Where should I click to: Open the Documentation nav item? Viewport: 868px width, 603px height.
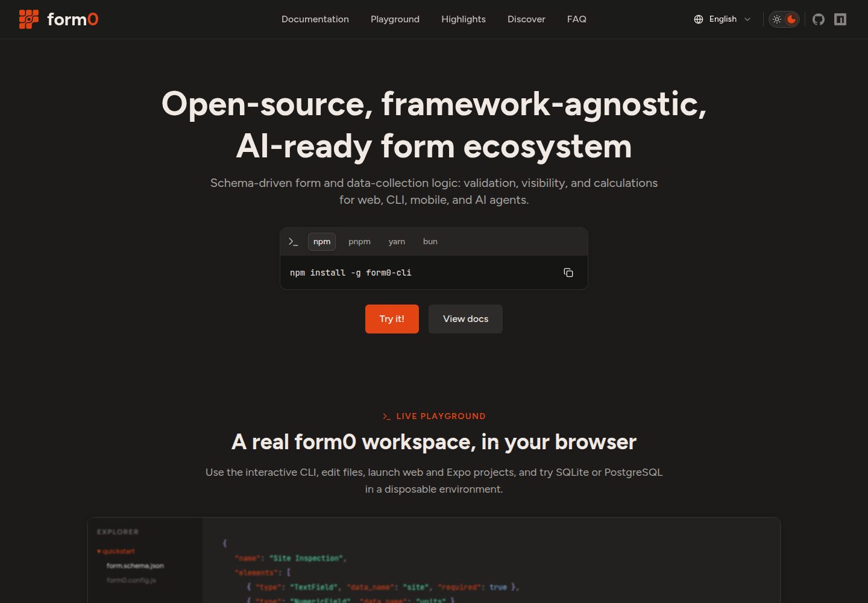click(x=315, y=19)
